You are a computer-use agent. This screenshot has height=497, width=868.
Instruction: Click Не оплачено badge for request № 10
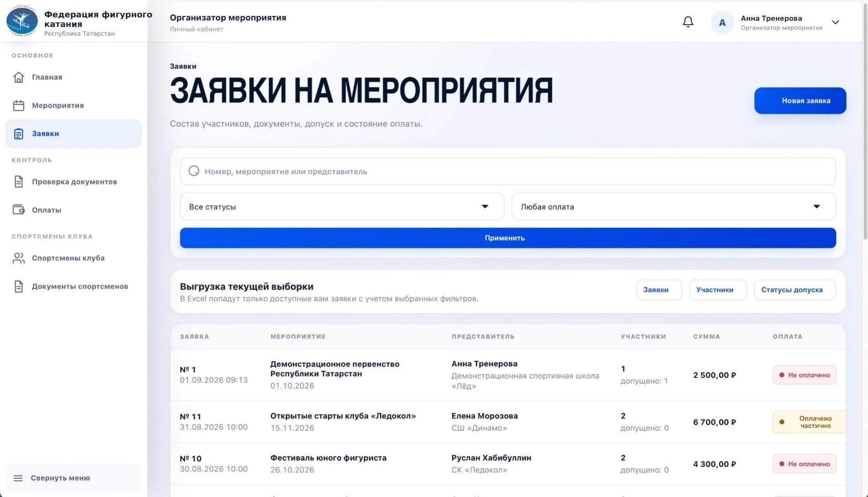point(804,464)
